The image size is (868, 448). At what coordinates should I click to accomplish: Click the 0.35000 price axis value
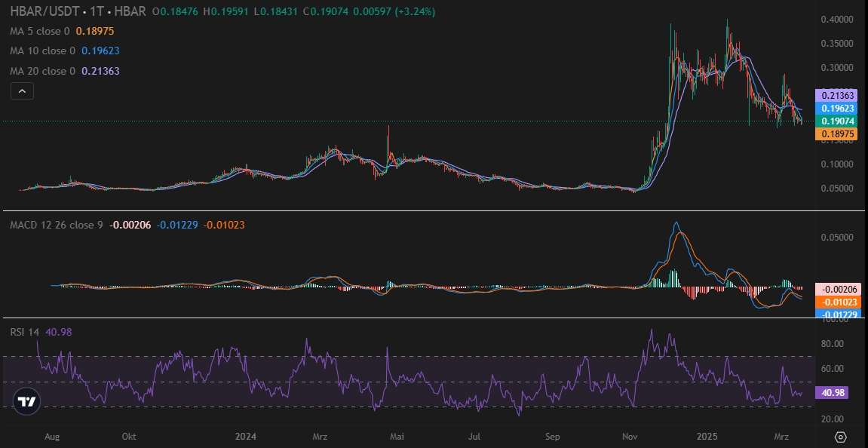[838, 43]
